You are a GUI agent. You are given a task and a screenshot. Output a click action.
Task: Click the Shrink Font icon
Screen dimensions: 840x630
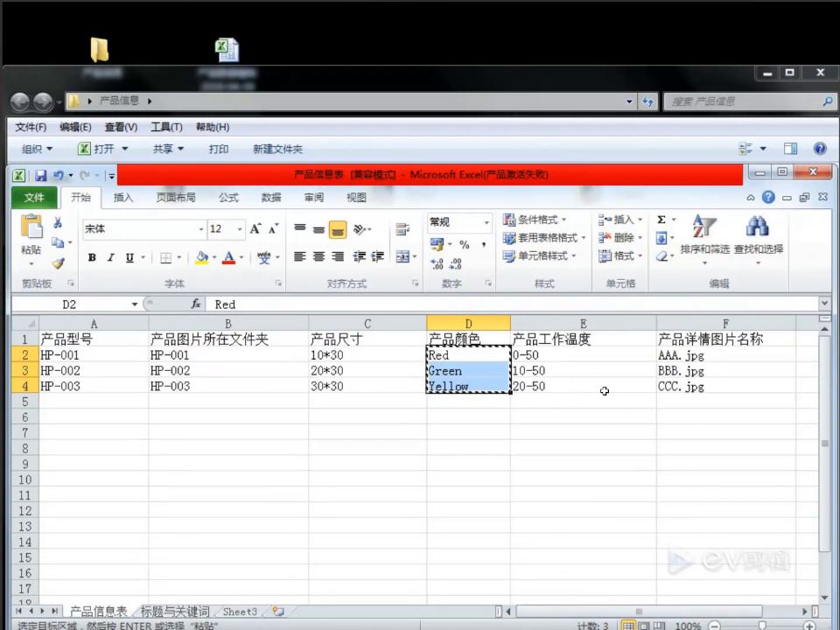tap(273, 229)
